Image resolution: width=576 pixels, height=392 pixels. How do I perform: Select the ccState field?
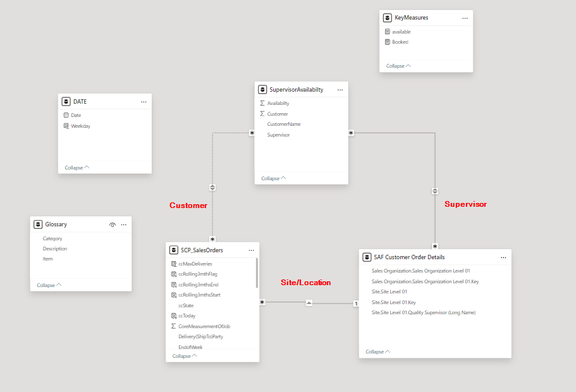click(186, 305)
